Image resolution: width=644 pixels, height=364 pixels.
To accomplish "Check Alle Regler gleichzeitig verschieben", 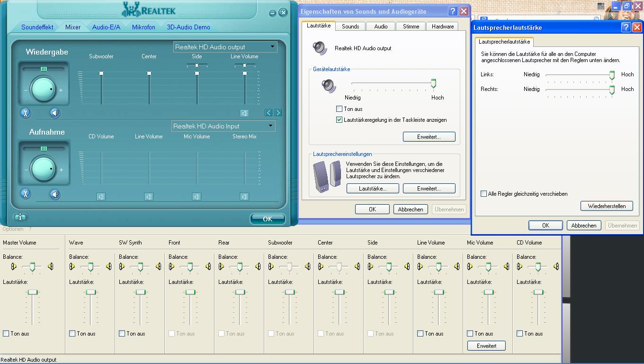I will coord(483,194).
